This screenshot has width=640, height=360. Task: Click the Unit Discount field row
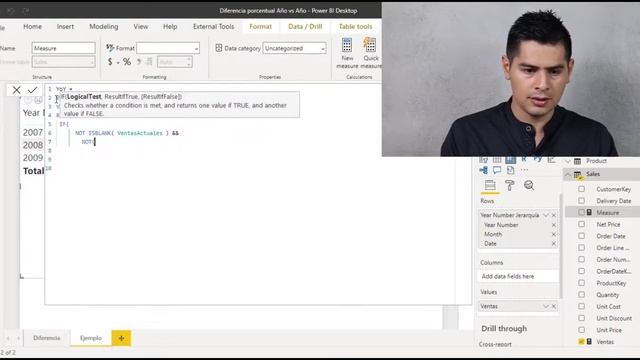pos(602,318)
